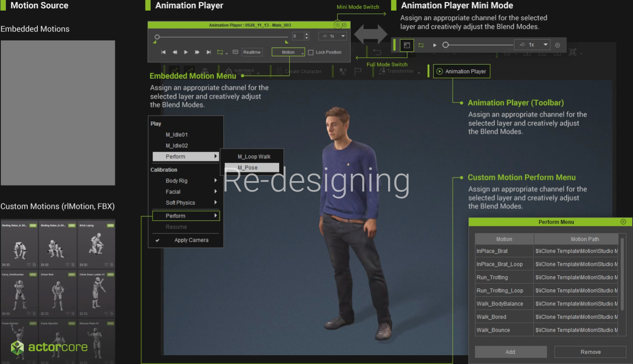This screenshot has width=633, height=364.
Task: Jump to the first frame in Animation Player
Action: [x=164, y=52]
